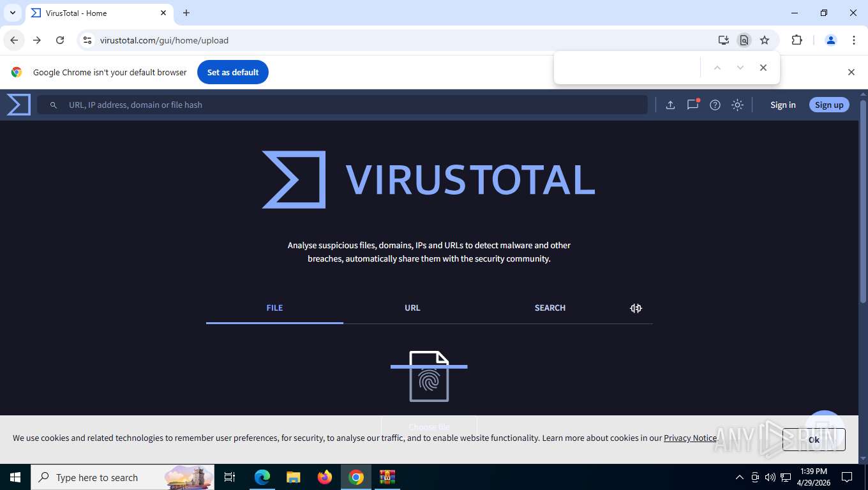
Task: Go to previous find result
Action: (x=717, y=68)
